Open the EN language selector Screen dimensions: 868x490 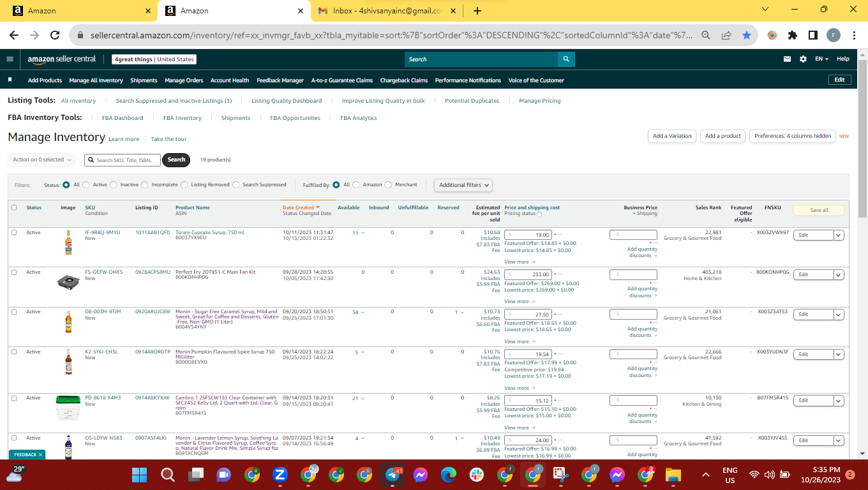pyautogui.click(x=821, y=59)
